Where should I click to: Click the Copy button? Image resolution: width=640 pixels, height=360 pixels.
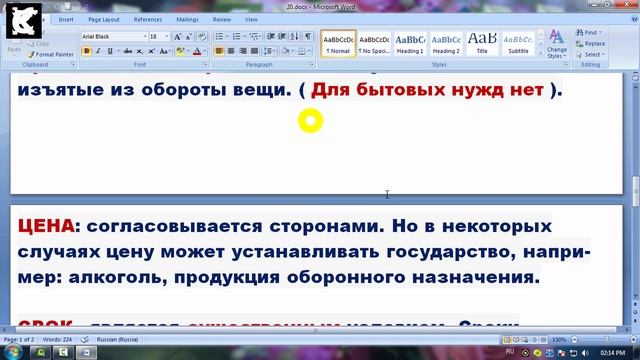[39, 44]
